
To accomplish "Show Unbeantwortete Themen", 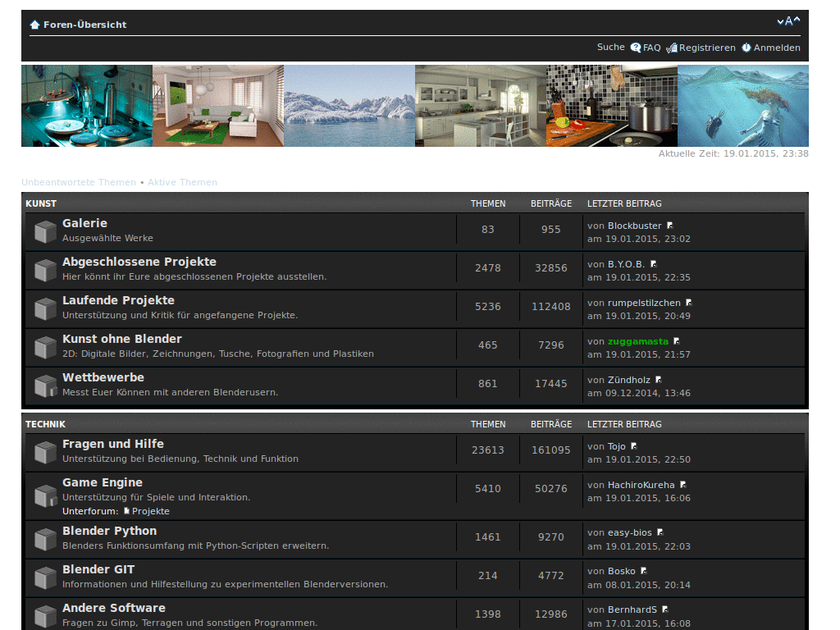I will tap(79, 182).
